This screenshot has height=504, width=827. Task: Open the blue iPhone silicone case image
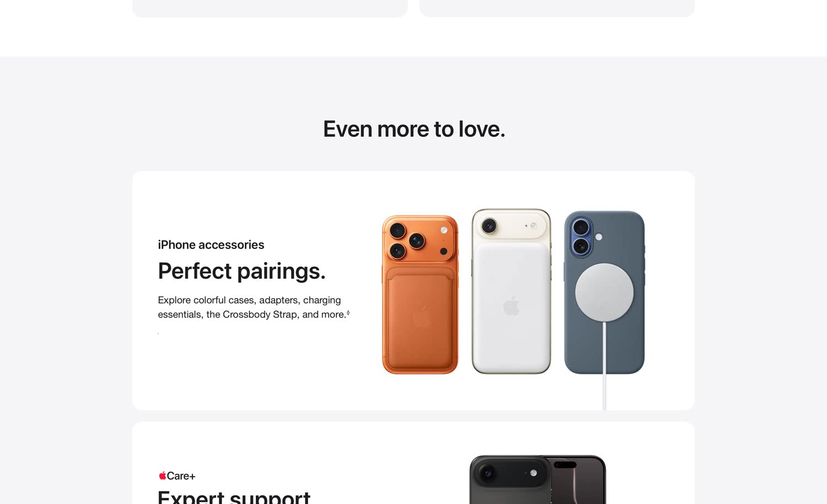coord(604,292)
